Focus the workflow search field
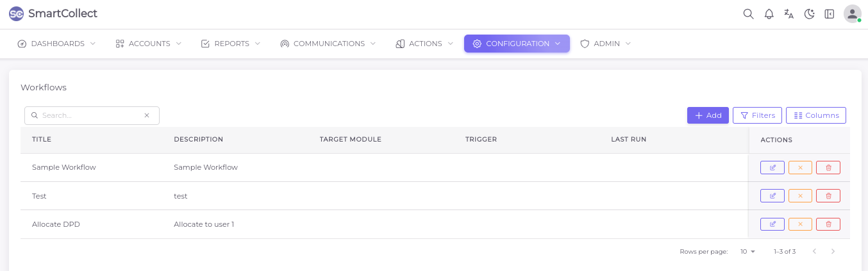The width and height of the screenshot is (868, 271). coord(91,115)
